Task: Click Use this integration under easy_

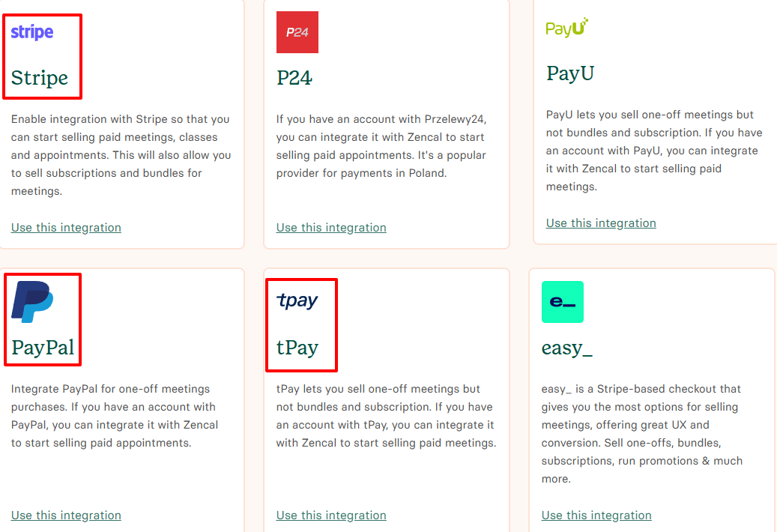Action: click(596, 515)
